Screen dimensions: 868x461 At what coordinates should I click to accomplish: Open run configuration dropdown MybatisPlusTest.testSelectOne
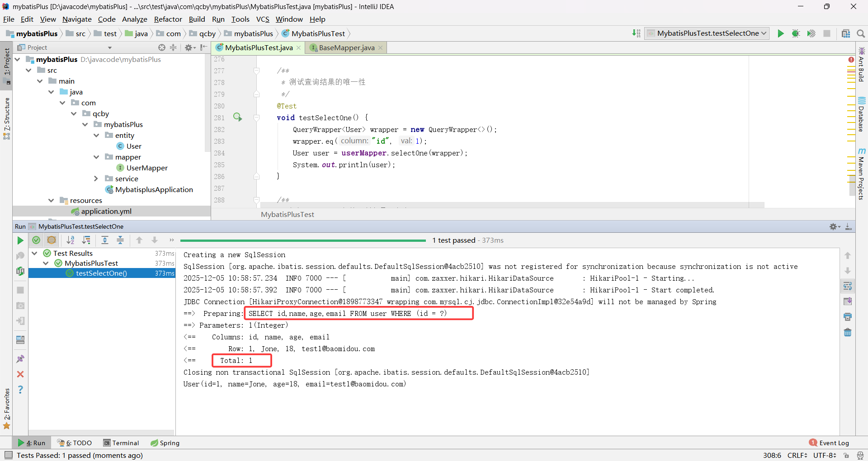click(x=707, y=33)
